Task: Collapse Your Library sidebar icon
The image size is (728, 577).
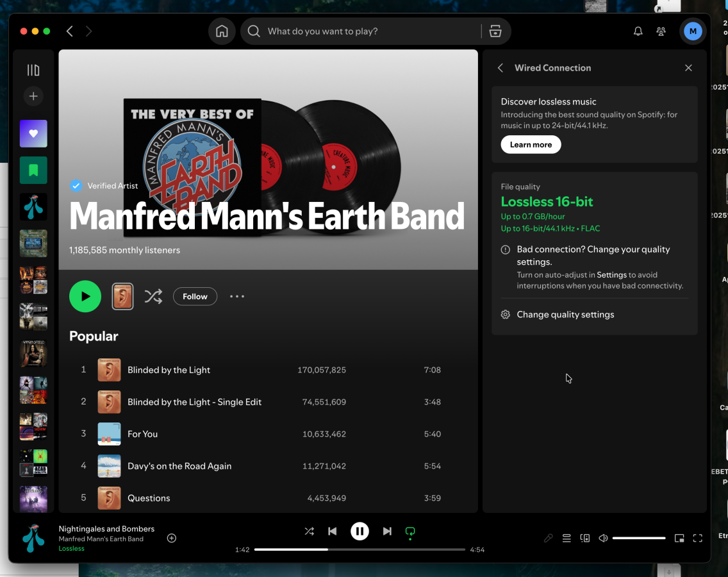Action: (x=33, y=70)
